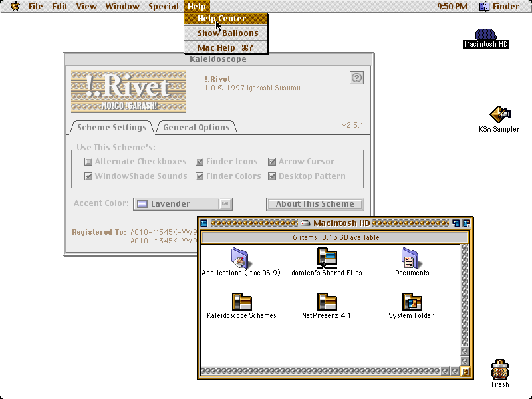
Task: Open the Accent Color Lavender dropdown
Action: click(182, 204)
